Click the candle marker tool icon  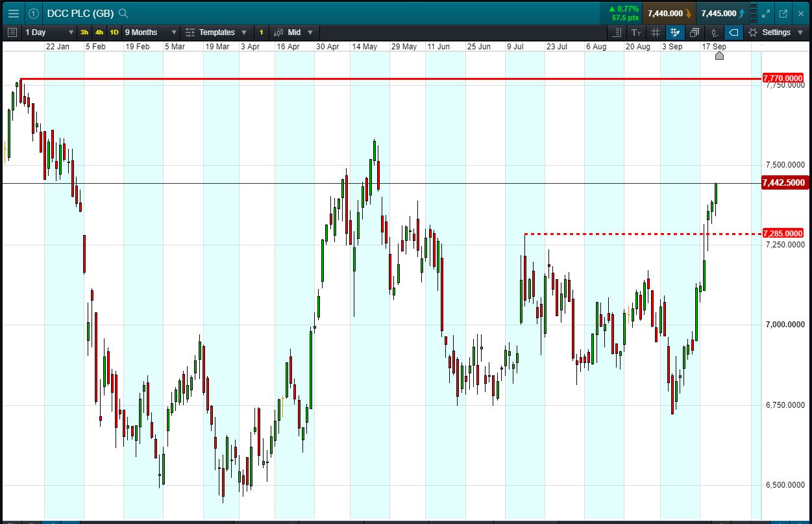tap(714, 32)
